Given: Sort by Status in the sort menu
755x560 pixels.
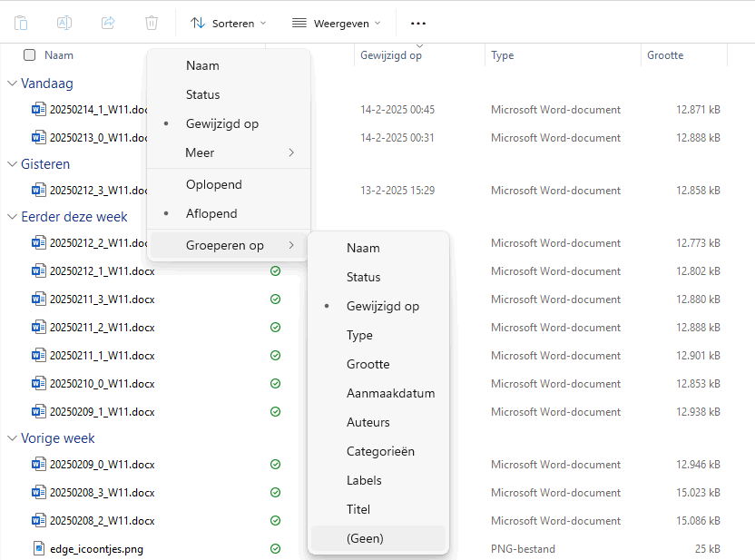Looking at the screenshot, I should (229, 94).
